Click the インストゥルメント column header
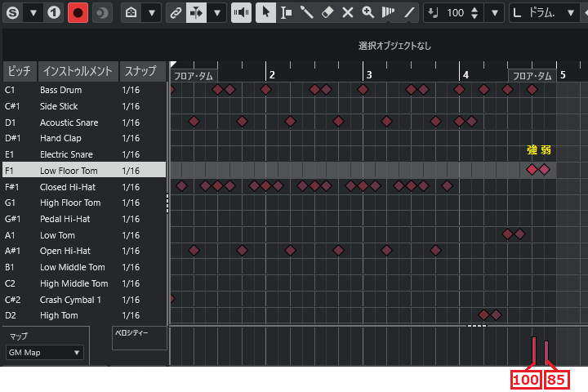 click(x=78, y=71)
